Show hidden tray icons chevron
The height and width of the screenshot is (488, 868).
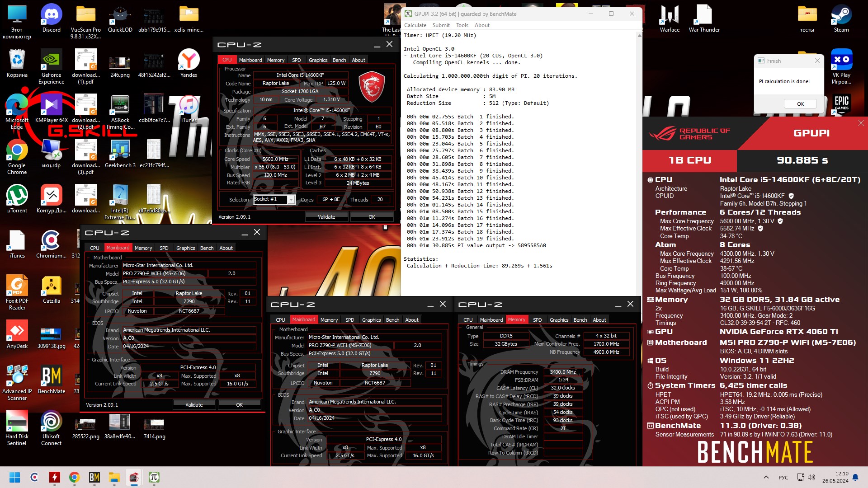click(x=766, y=477)
